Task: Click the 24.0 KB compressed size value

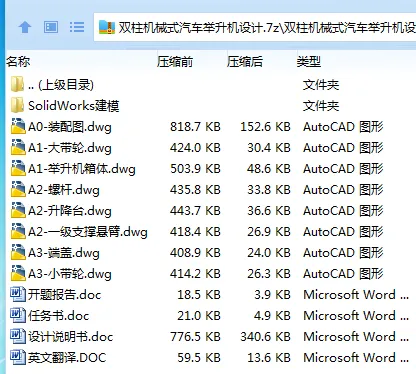Action: 269,253
